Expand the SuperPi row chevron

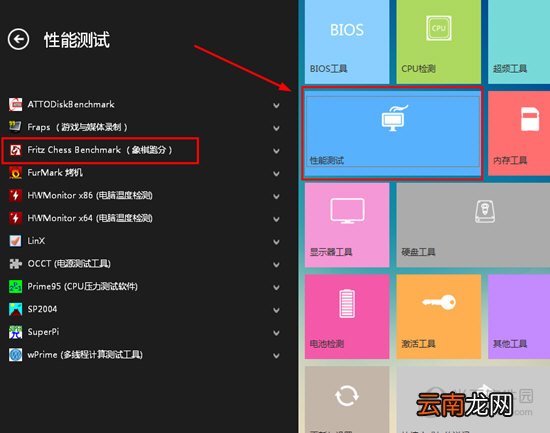click(276, 333)
